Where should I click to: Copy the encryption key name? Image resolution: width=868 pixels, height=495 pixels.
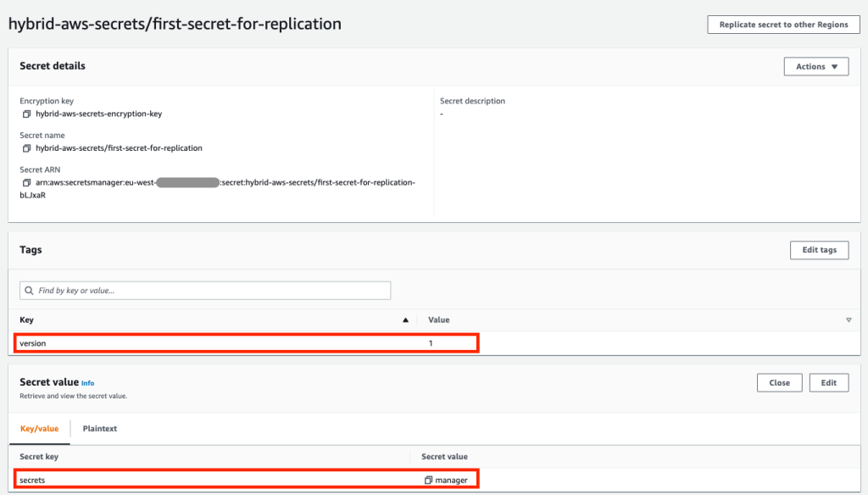(25, 114)
